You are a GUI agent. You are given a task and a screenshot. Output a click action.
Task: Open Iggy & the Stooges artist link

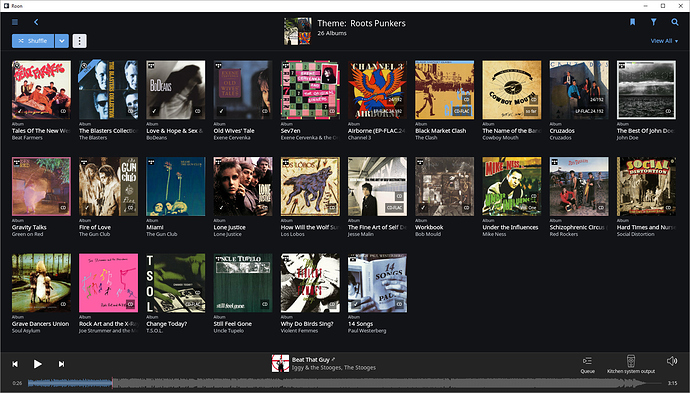[x=316, y=367]
